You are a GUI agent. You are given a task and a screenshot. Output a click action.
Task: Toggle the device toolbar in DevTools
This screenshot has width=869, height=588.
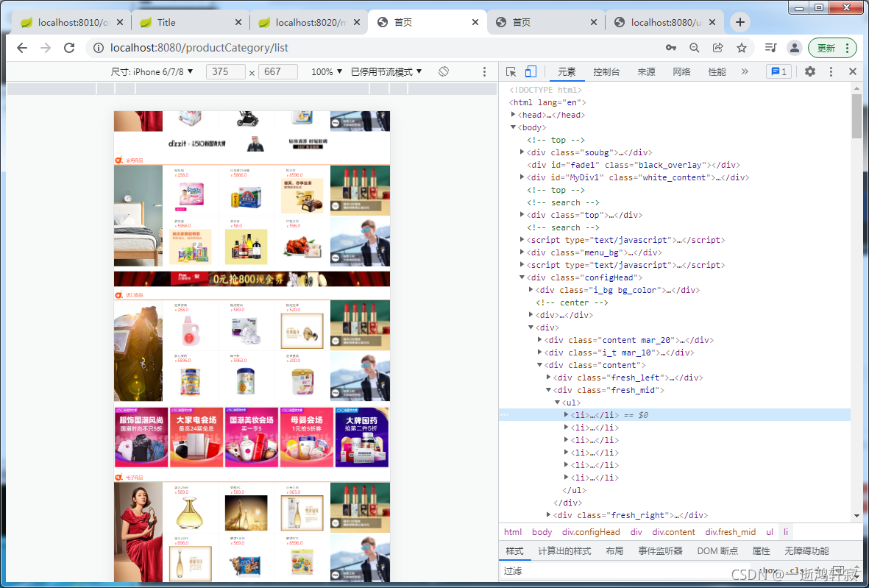(531, 71)
